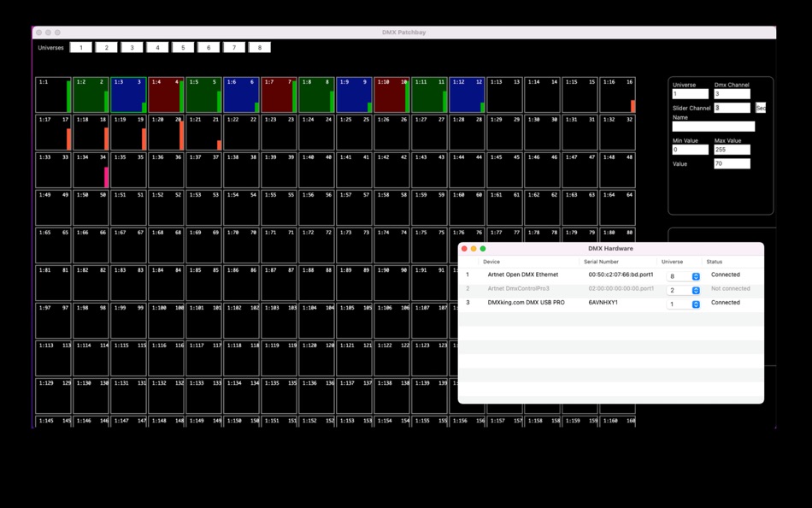The height and width of the screenshot is (508, 812).
Task: Select green channel cell 1:5
Action: pyautogui.click(x=203, y=95)
